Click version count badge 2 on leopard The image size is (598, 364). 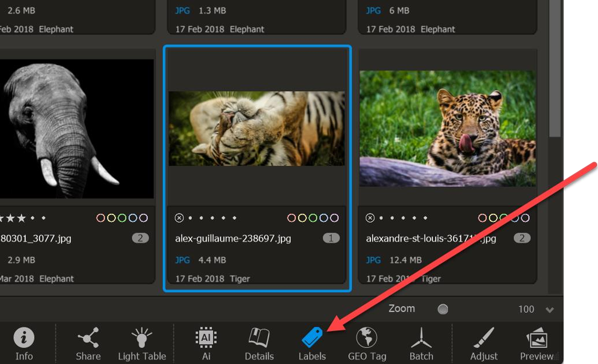click(x=522, y=238)
